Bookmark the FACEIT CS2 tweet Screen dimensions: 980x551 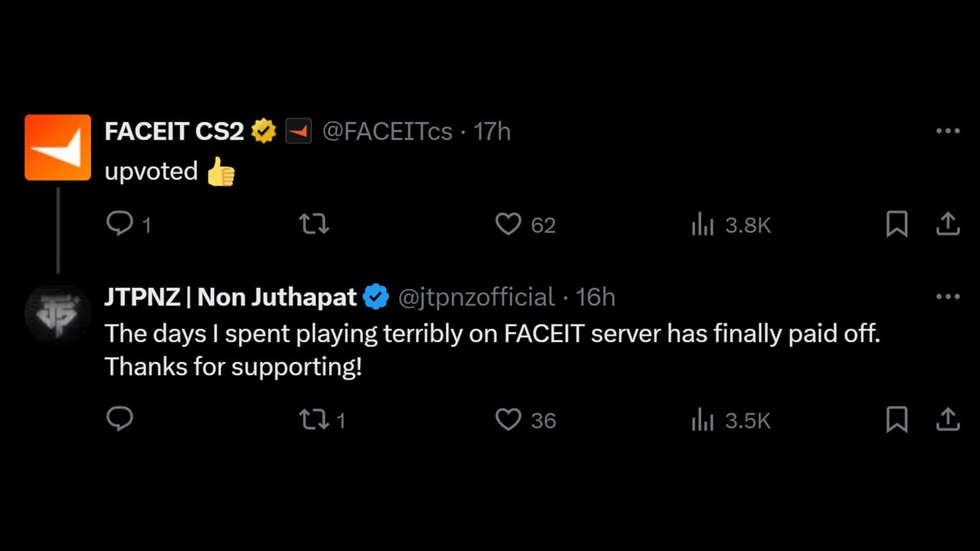pos(897,224)
